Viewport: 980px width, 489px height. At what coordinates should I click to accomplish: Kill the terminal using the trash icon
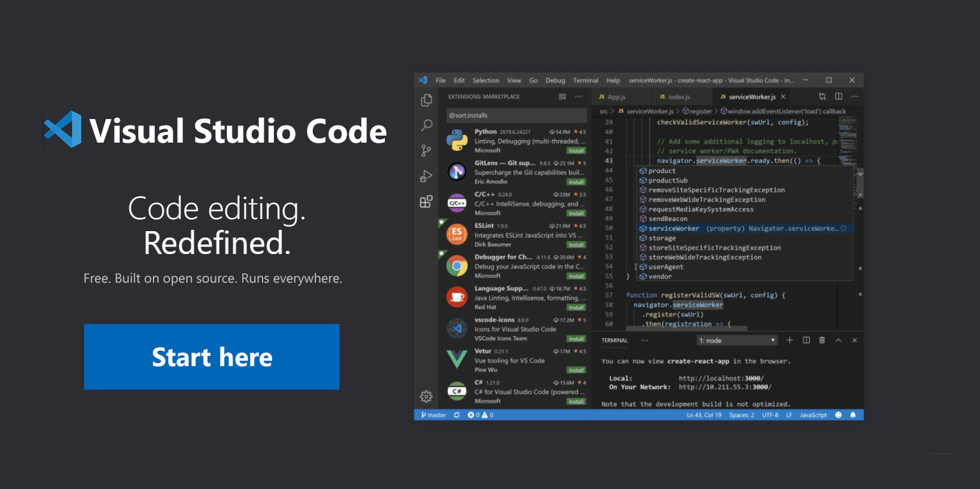point(821,340)
